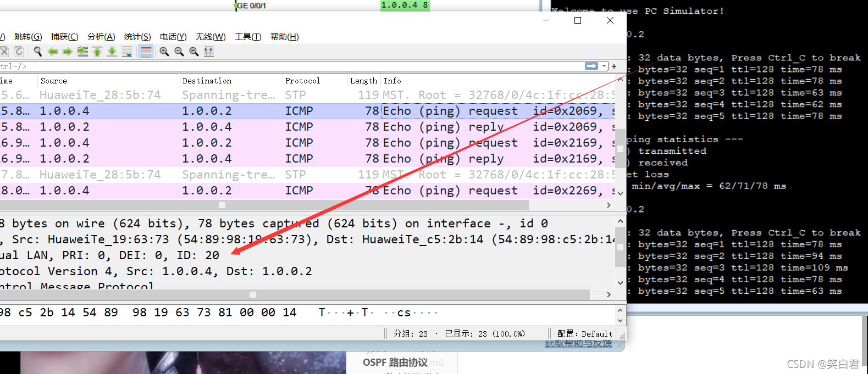Jump to the last packet icon
This screenshot has width=868, height=374.
[112, 52]
